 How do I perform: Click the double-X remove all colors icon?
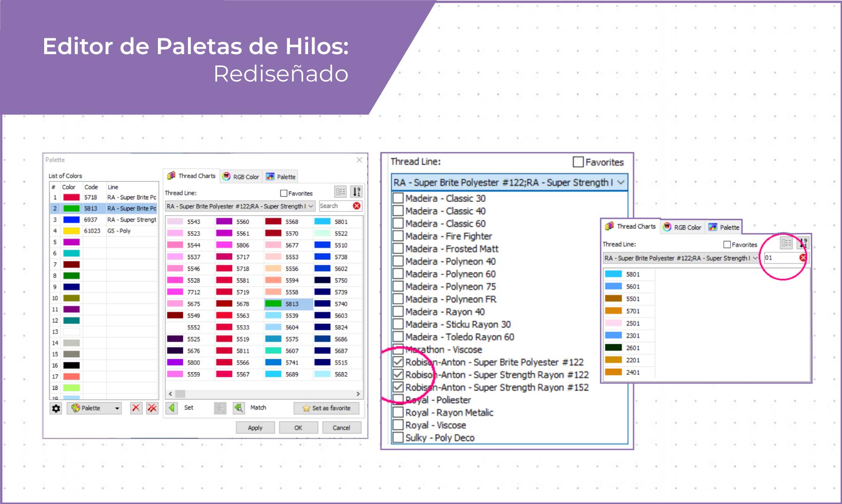(152, 408)
